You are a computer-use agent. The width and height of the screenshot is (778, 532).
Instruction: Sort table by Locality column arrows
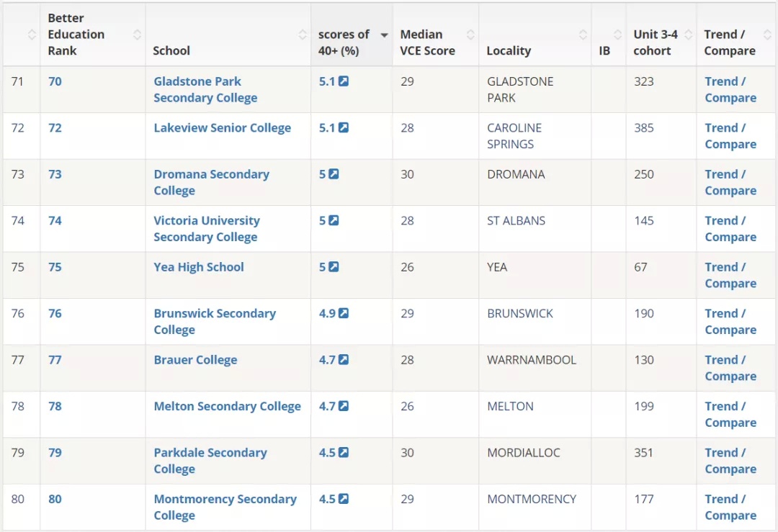click(x=583, y=35)
